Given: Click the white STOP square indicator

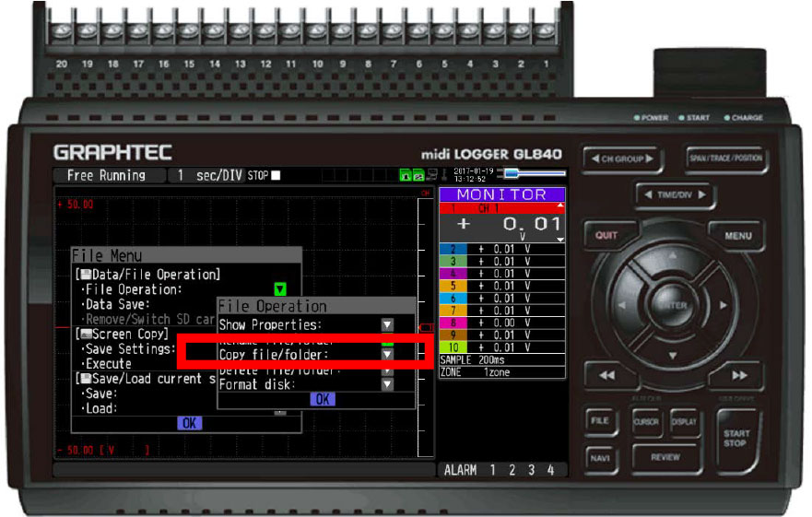Looking at the screenshot, I should click(276, 176).
